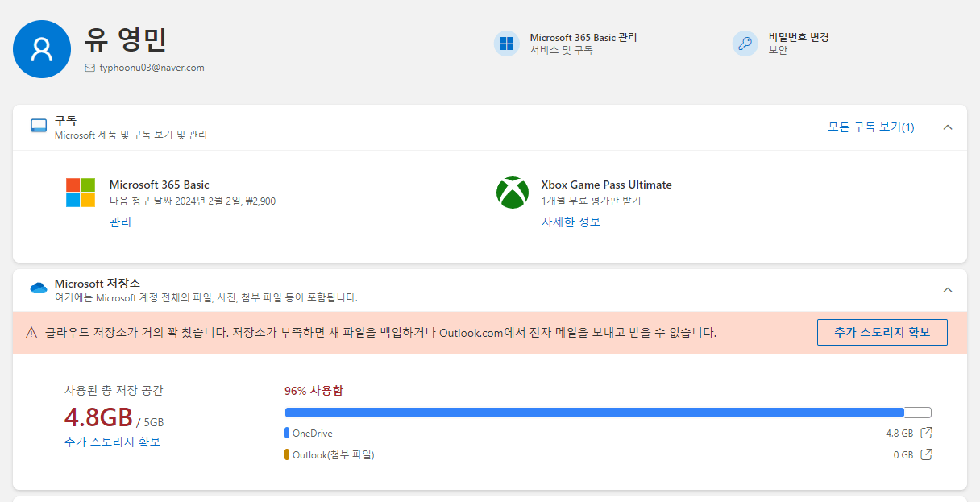980x502 pixels.
Task: Click the Windows logo icon for Microsoft 365 Basic 관리
Action: pyautogui.click(x=507, y=44)
